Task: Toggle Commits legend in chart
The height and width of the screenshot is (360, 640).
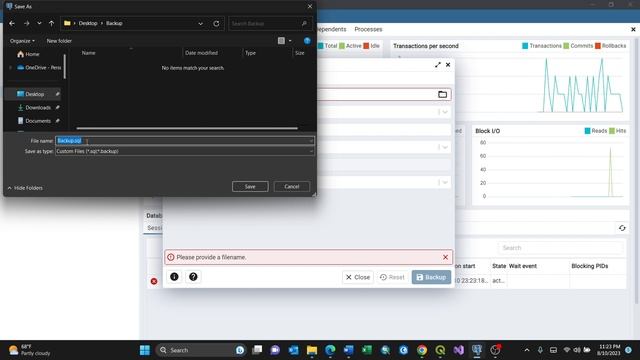Action: point(578,46)
